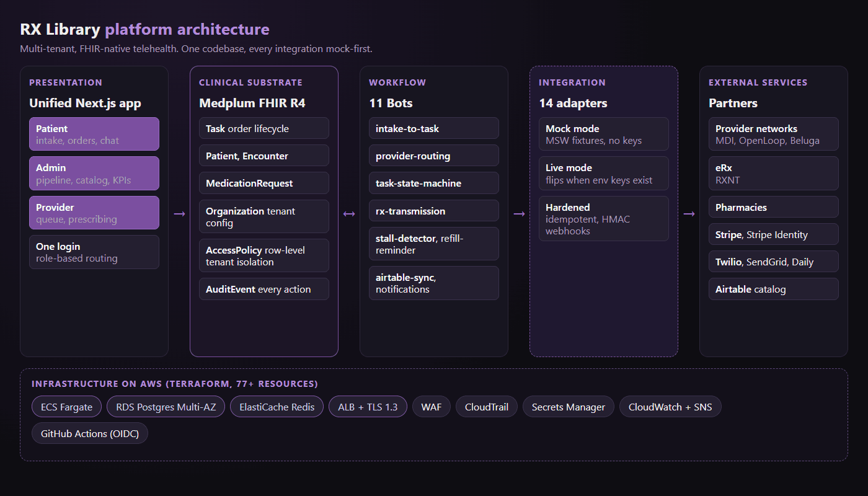Click the "One login" role-based routing card
Screen dimensions: 868x496
point(94,252)
